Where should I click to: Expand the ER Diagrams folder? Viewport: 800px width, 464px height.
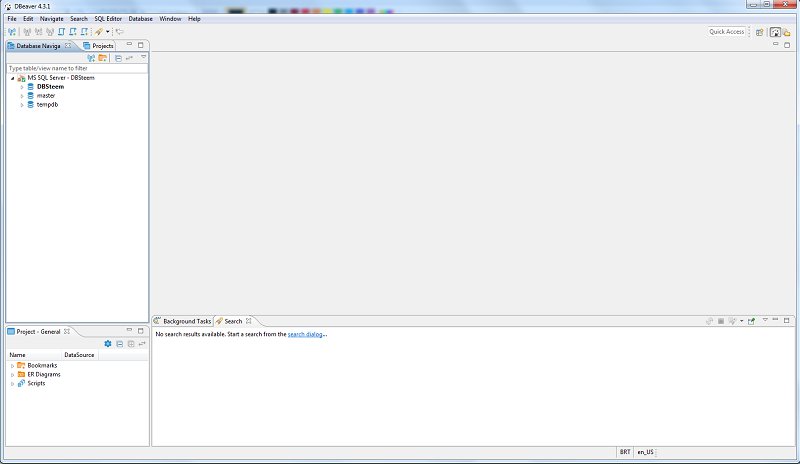point(12,375)
